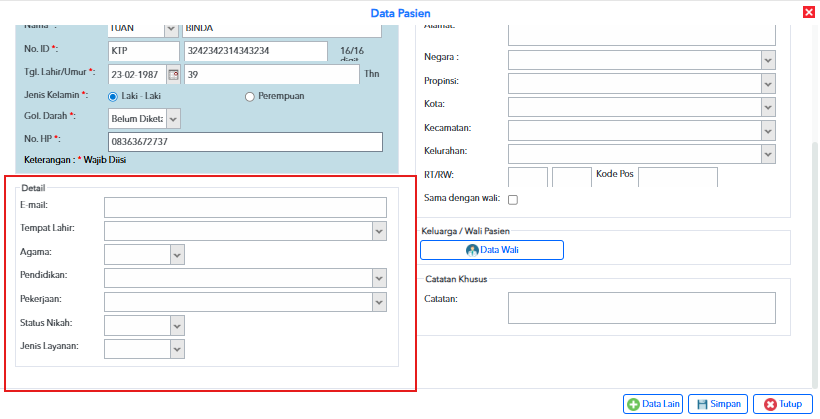The height and width of the screenshot is (419, 820).
Task: Open the Propinsi dropdown
Action: [768, 84]
